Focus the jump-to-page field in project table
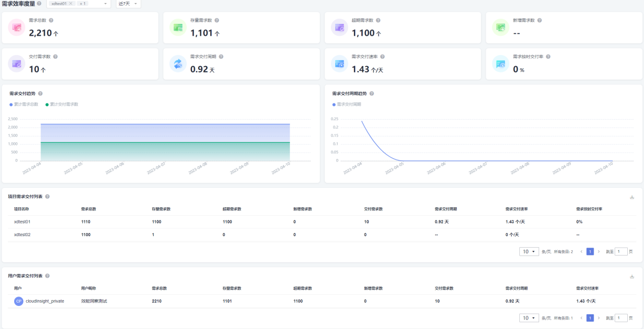 click(x=621, y=251)
